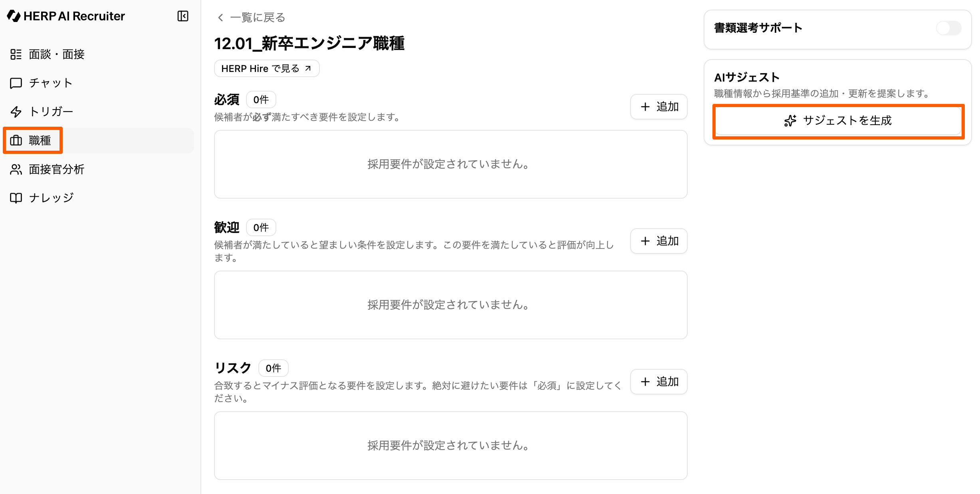This screenshot has width=980, height=494.
Task: Open ナレッジ book icon item
Action: click(x=16, y=198)
